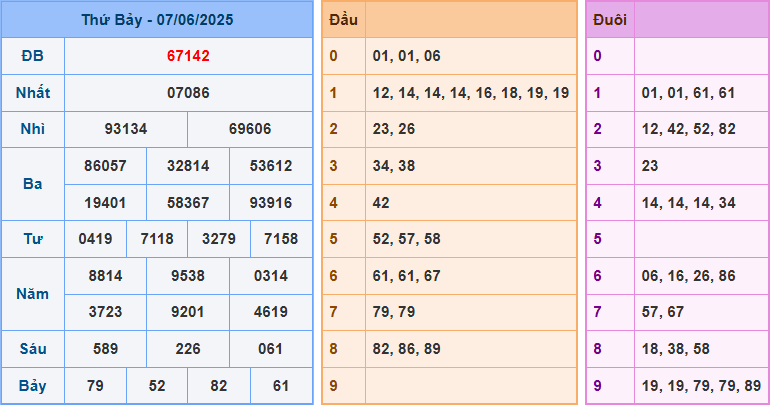Viewport: 771px width, 405px height.
Task: Click the Tư row label
Action: click(33, 239)
